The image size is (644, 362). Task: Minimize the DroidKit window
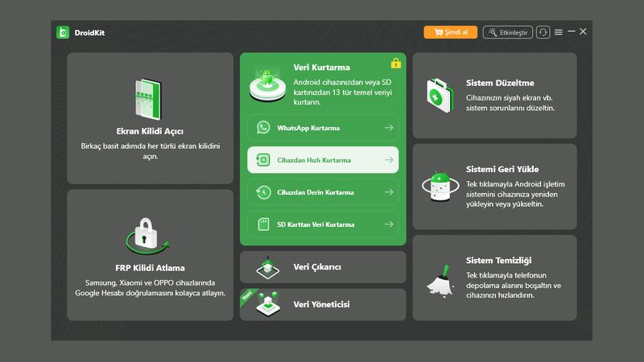click(572, 31)
